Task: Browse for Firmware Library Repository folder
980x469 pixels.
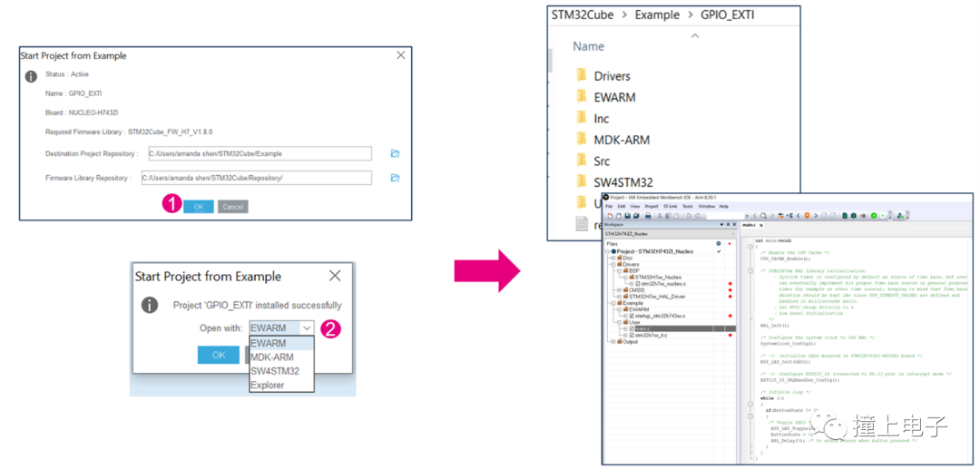Action: click(x=395, y=178)
